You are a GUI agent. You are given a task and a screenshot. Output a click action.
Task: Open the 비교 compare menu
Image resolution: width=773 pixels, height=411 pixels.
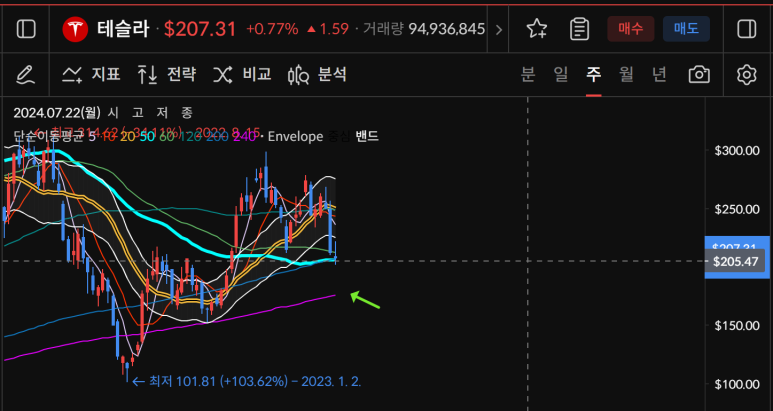(x=242, y=74)
